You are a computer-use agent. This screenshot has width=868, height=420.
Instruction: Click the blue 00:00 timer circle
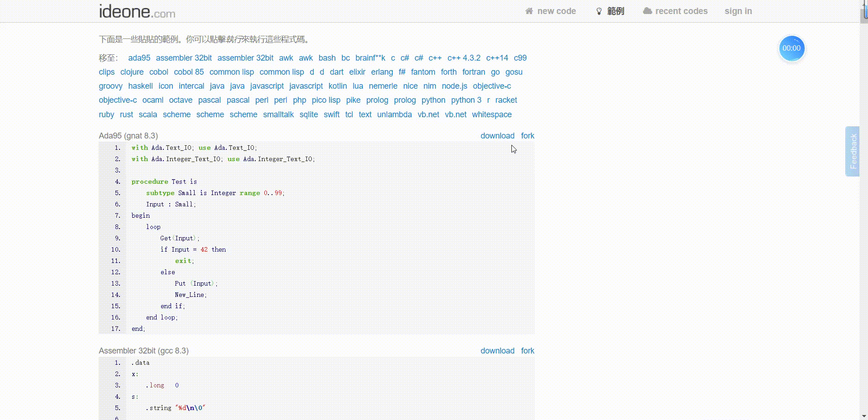[792, 48]
